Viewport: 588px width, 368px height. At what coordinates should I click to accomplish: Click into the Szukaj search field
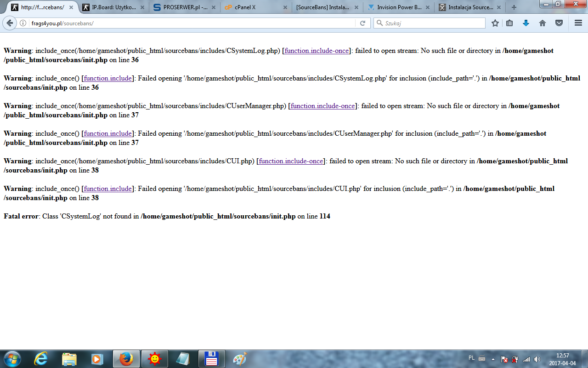click(432, 23)
